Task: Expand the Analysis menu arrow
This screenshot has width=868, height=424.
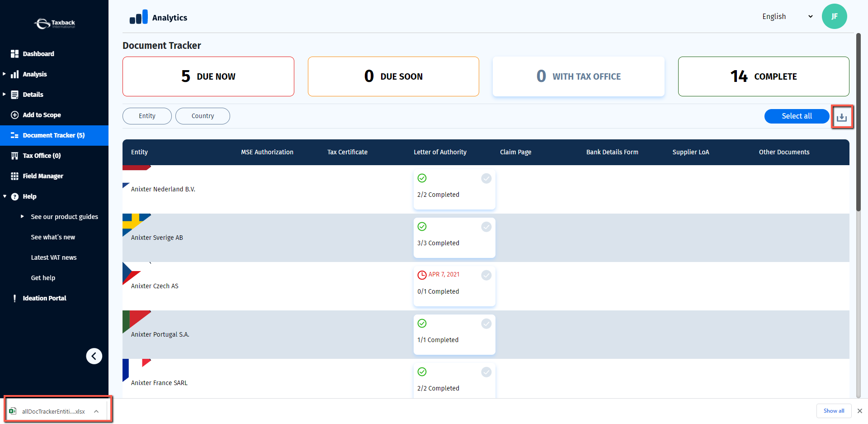Action: 5,74
